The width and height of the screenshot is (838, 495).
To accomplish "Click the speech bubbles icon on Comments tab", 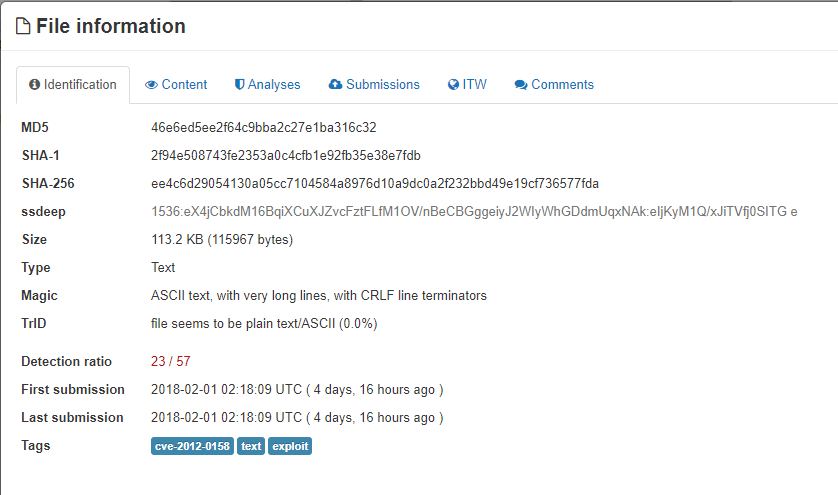I will (521, 85).
